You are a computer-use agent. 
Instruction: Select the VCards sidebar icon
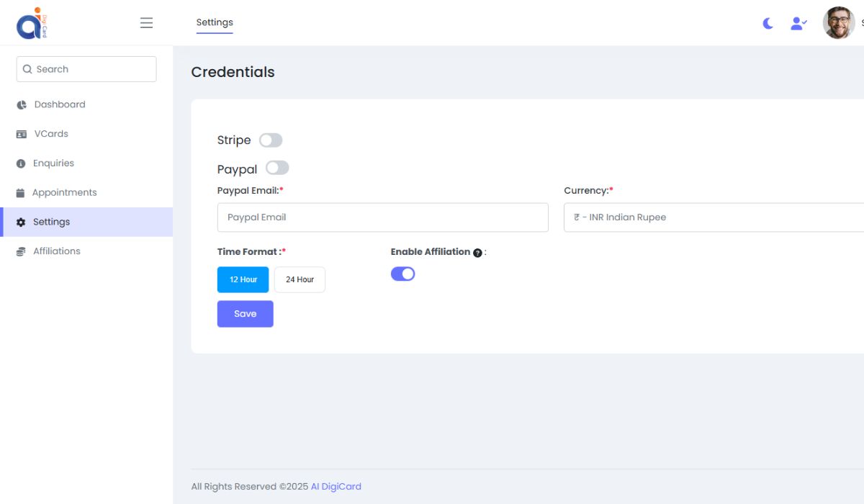[21, 133]
